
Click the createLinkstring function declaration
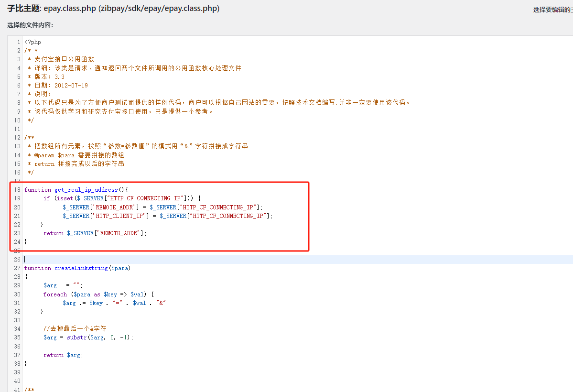pos(77,268)
